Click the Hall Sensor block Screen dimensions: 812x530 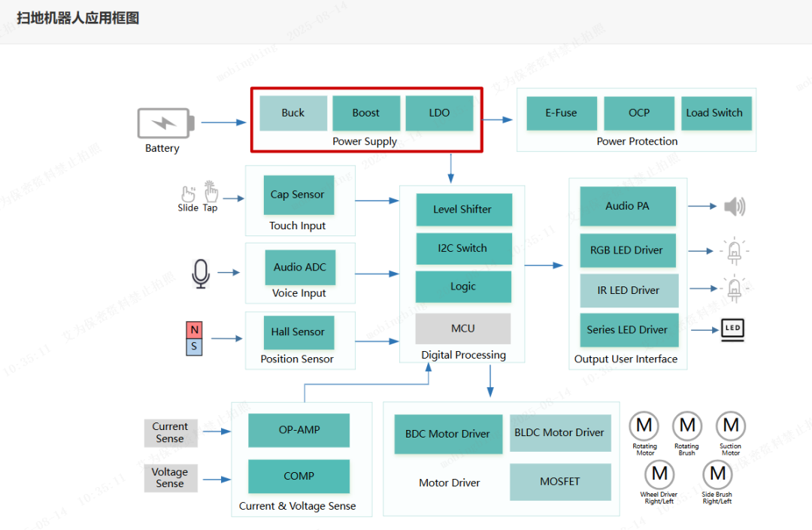(x=298, y=332)
